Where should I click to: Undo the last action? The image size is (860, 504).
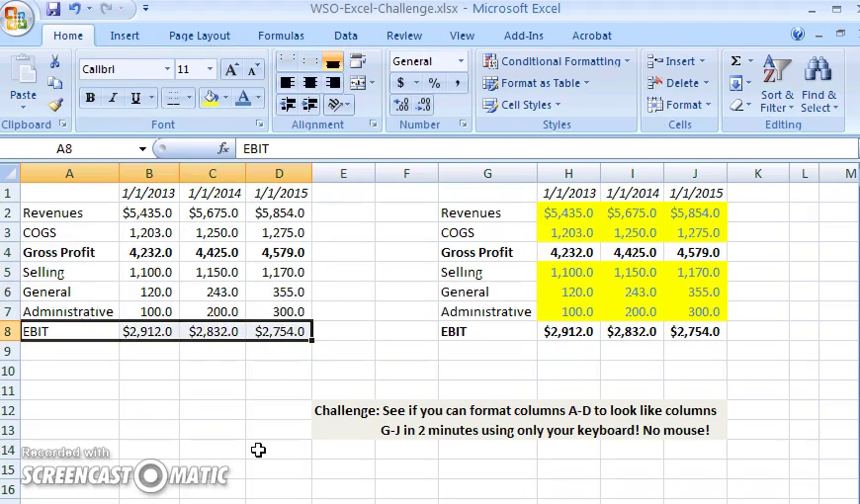pyautogui.click(x=75, y=9)
